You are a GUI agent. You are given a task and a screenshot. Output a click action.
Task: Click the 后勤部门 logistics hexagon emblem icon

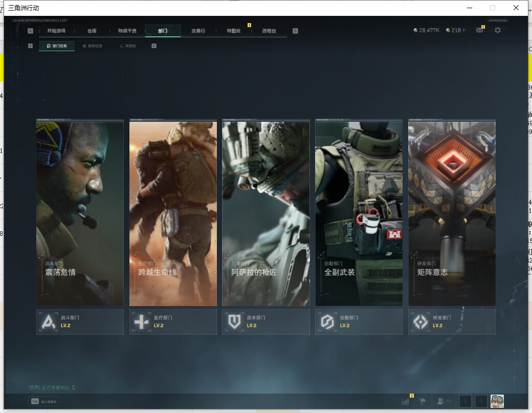327,322
